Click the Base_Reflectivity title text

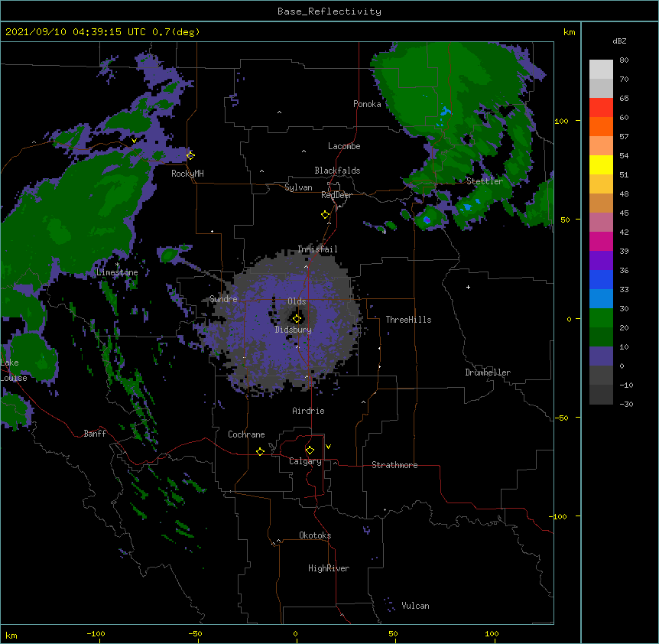pyautogui.click(x=329, y=11)
